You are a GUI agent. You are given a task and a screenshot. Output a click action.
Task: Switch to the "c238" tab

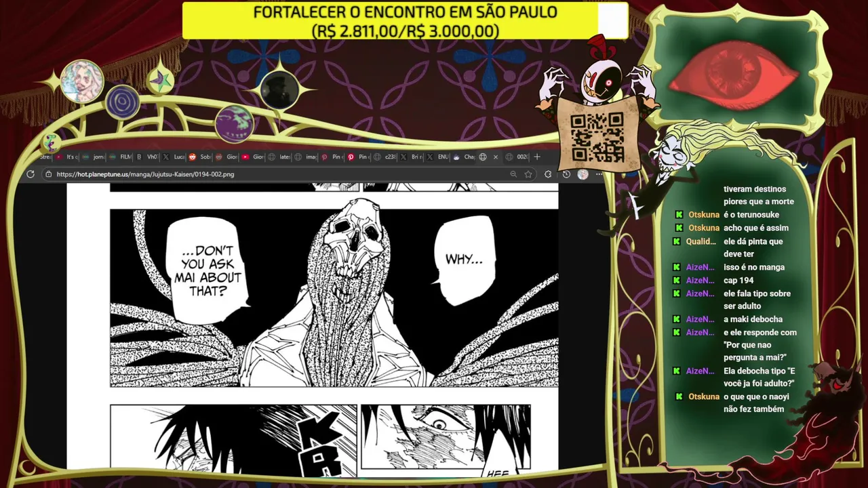(x=384, y=157)
